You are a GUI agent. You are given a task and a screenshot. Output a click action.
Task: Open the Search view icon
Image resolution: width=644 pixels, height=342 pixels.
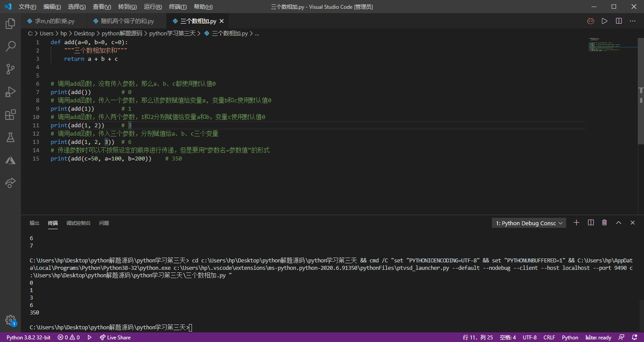pos(10,46)
